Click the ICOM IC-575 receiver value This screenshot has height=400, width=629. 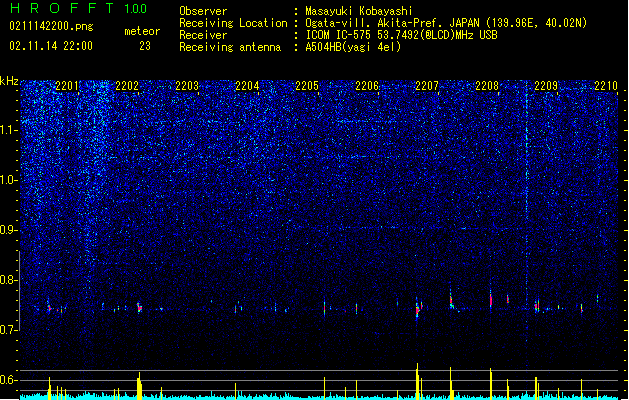click(401, 35)
